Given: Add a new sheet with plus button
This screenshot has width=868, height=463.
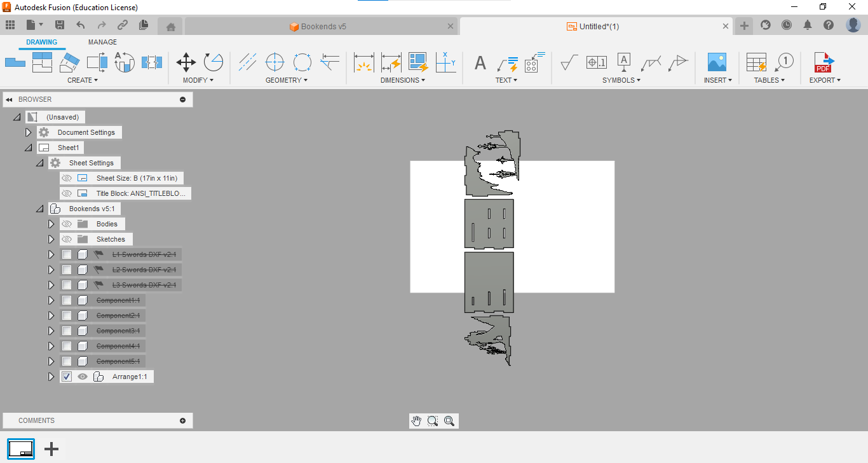Looking at the screenshot, I should (51, 449).
